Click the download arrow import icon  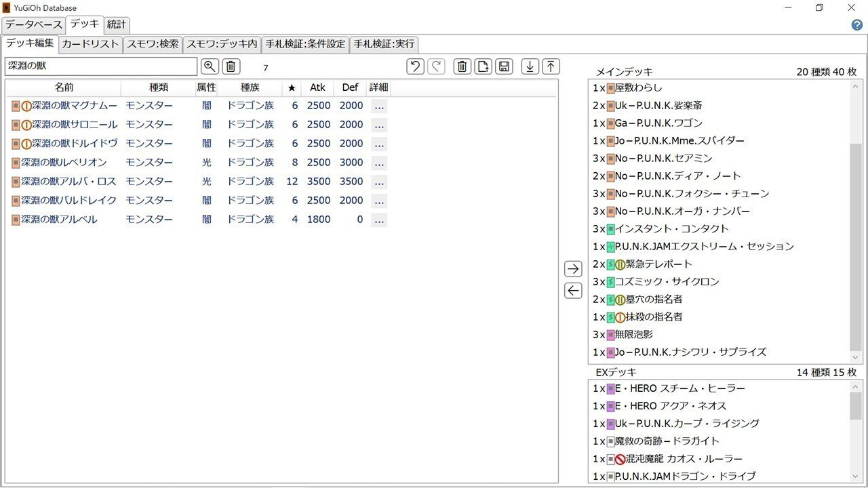pos(530,66)
